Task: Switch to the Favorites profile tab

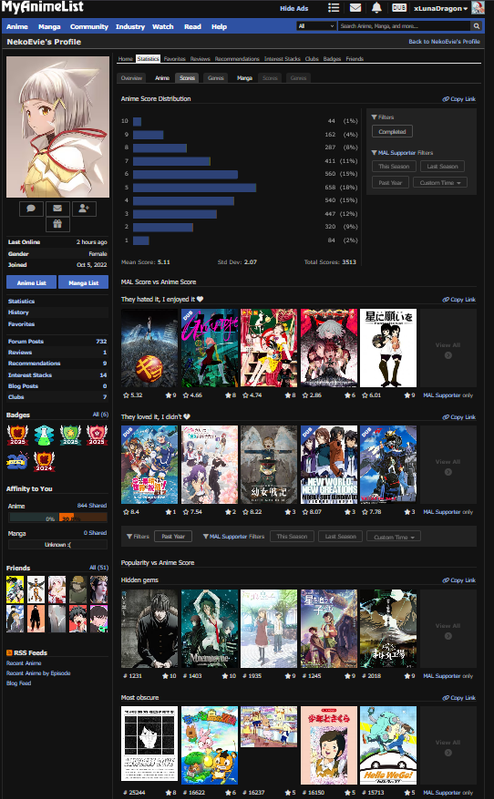Action: 174,59
